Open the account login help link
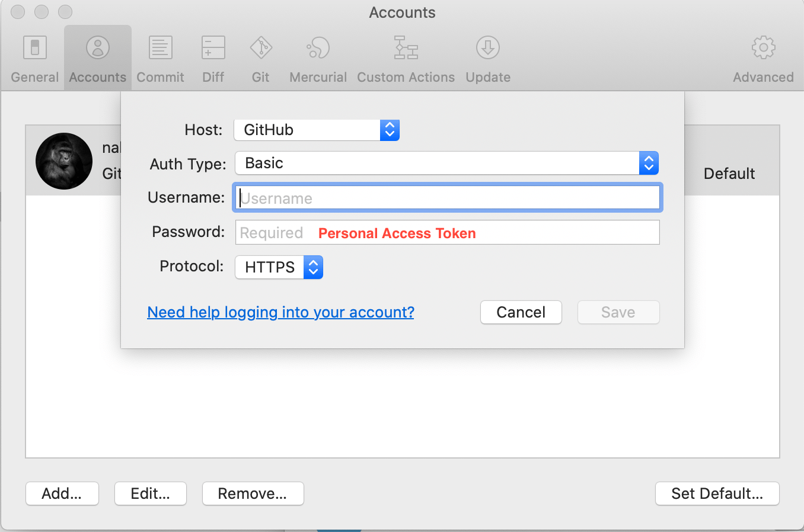Screen dimensions: 804x532 [x=280, y=312]
